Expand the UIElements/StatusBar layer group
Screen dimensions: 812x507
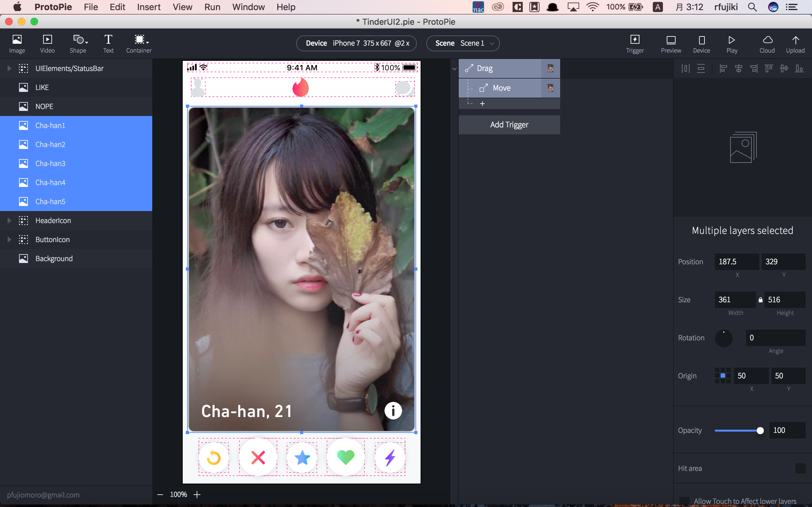pyautogui.click(x=8, y=68)
